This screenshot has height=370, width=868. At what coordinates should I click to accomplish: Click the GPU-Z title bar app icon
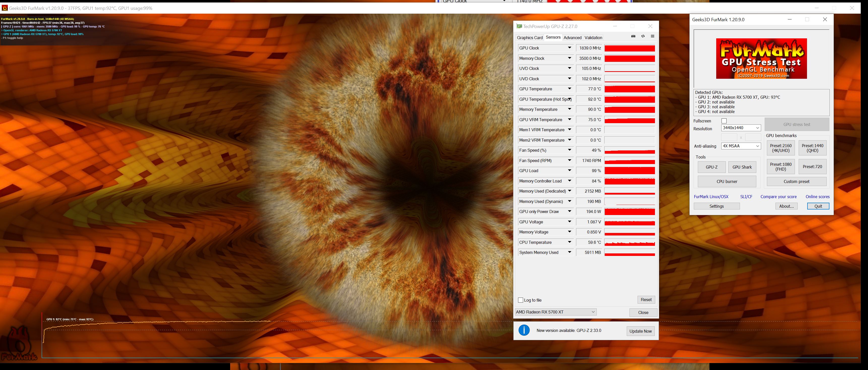click(519, 26)
